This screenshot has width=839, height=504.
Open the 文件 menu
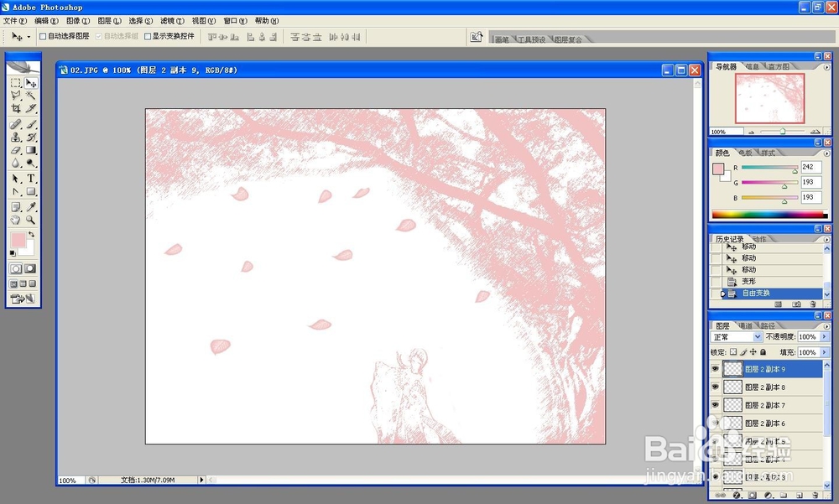(x=14, y=21)
